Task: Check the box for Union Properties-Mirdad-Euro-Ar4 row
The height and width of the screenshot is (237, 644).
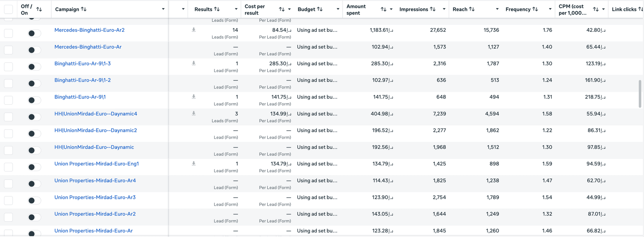Action: pos(8,184)
